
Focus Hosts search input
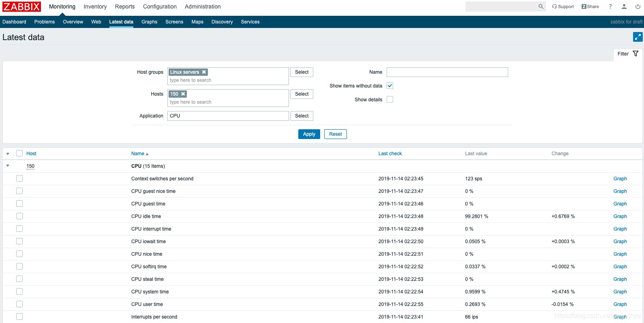tap(228, 102)
